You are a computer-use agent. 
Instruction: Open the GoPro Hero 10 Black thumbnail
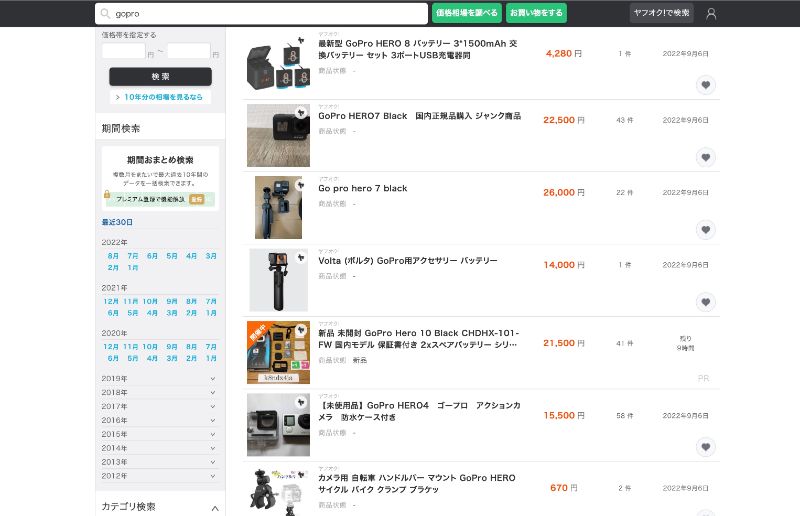pos(278,353)
